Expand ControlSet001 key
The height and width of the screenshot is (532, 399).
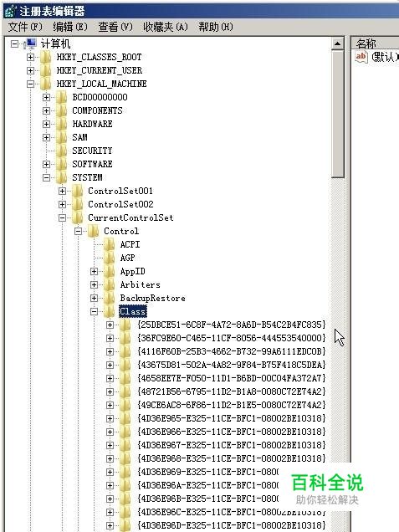(x=62, y=191)
